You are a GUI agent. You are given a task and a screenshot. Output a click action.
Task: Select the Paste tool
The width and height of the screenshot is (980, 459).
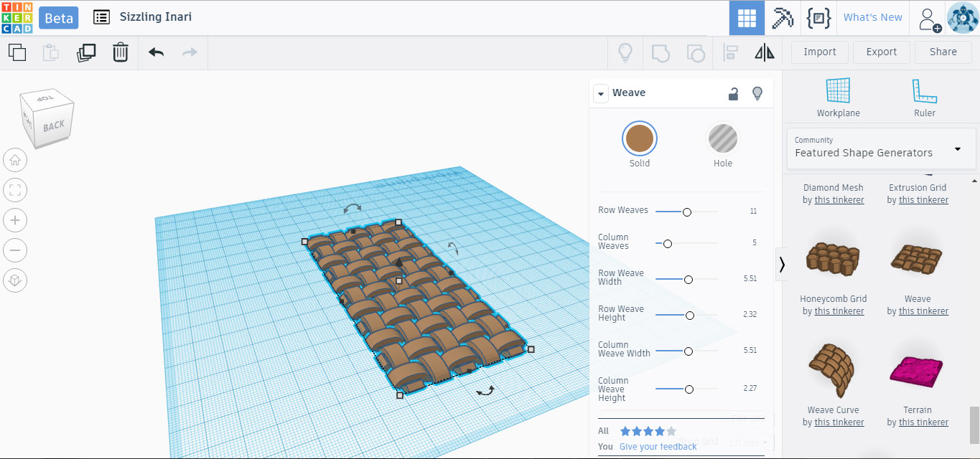click(51, 52)
